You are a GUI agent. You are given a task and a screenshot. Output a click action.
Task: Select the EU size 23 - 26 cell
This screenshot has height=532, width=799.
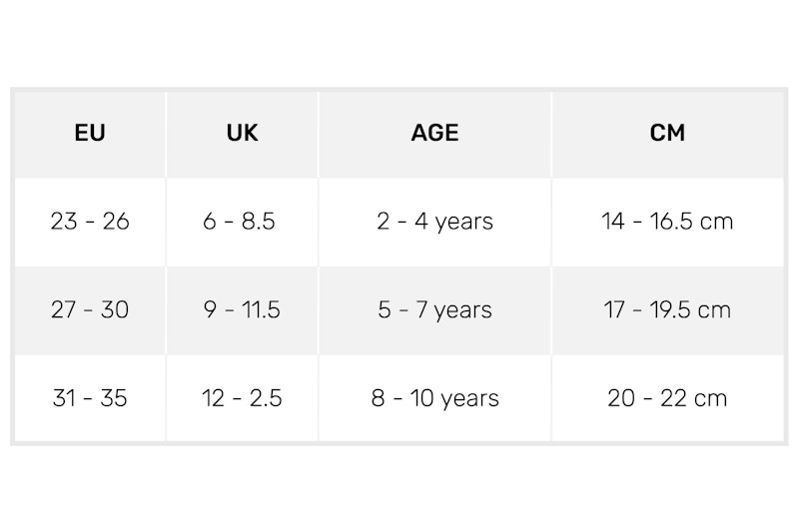pos(90,222)
